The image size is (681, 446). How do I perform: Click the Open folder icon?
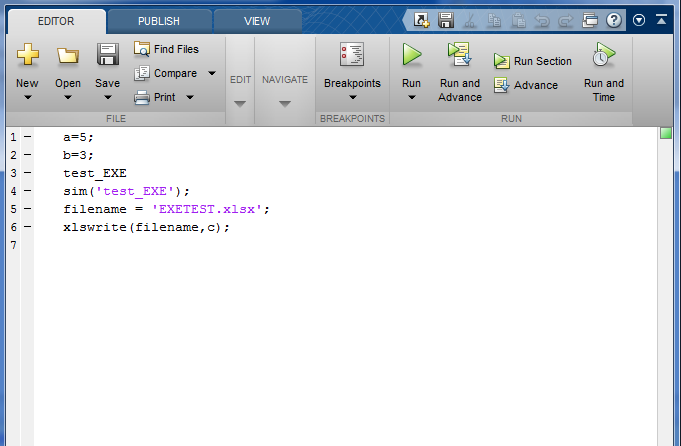pos(68,56)
